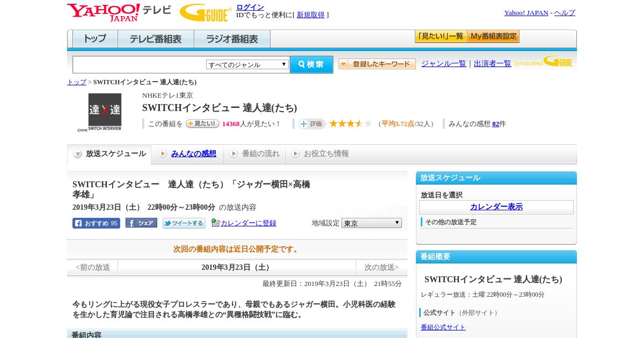
Task: Select the 放送スケジュール tab
Action: pos(109,154)
